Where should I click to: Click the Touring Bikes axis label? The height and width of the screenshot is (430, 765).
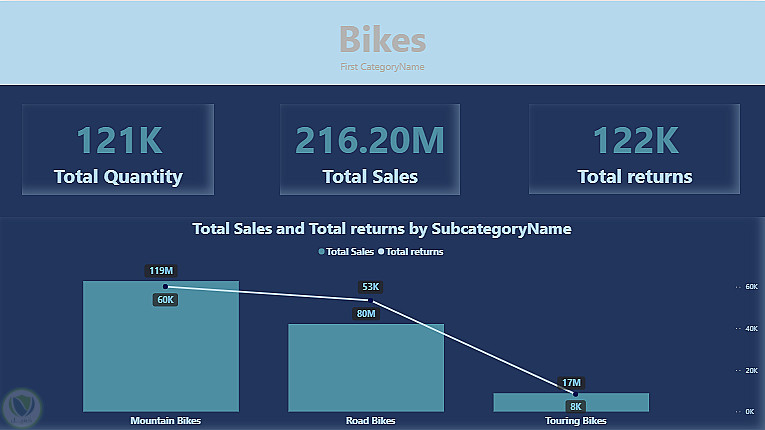(x=570, y=421)
